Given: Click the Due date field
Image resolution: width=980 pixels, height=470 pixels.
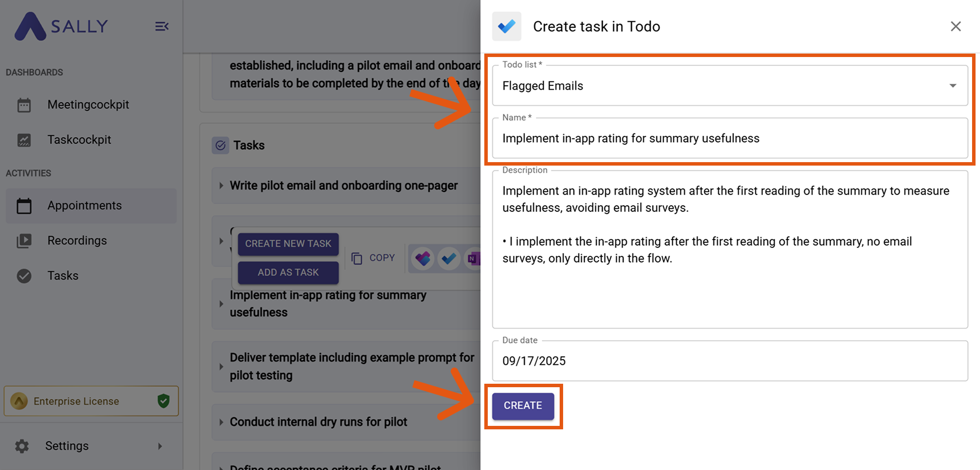Looking at the screenshot, I should coord(730,361).
